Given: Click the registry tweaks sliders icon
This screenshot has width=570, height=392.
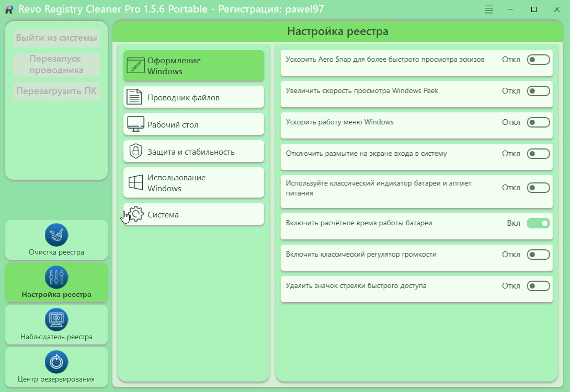Looking at the screenshot, I should 56,277.
